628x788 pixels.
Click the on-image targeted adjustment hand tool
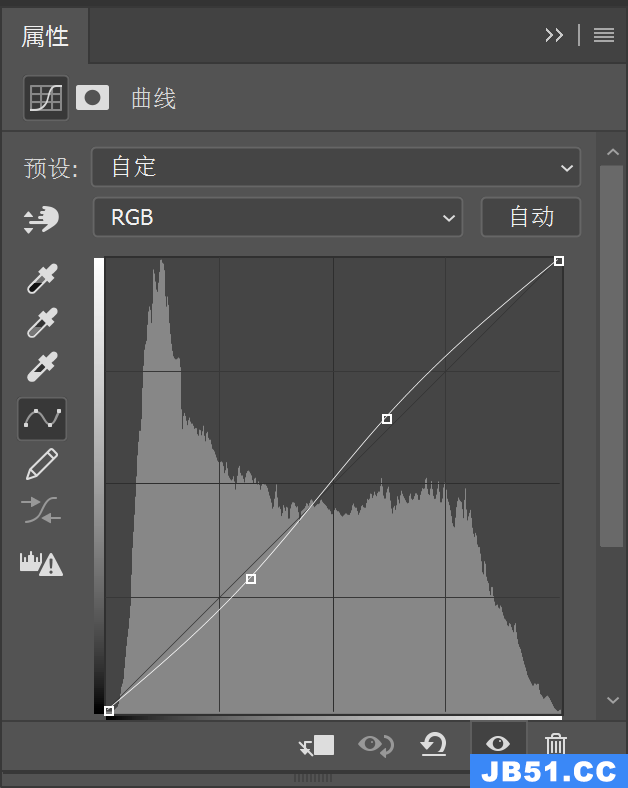pyautogui.click(x=42, y=219)
